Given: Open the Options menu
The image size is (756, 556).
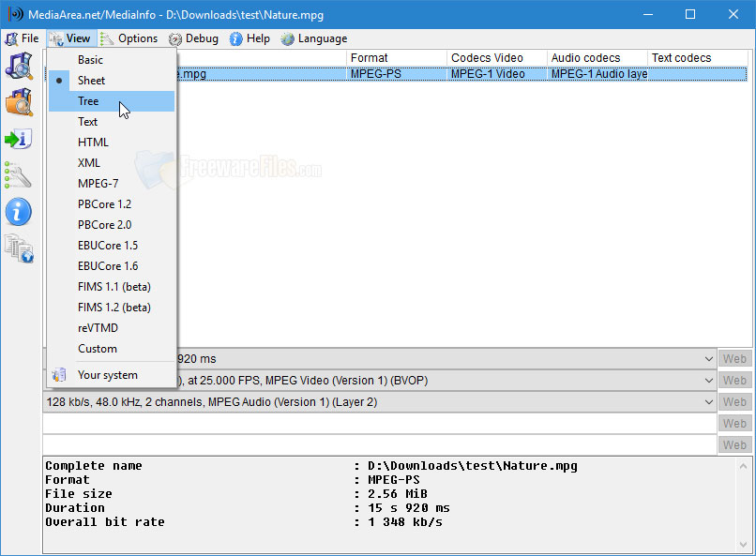Looking at the screenshot, I should click(x=130, y=38).
